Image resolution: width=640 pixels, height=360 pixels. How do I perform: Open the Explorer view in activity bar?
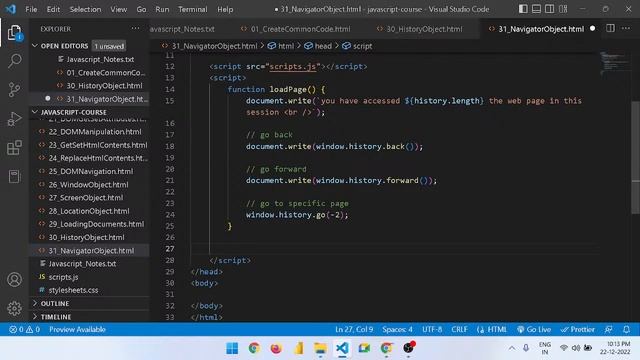pos(14,33)
